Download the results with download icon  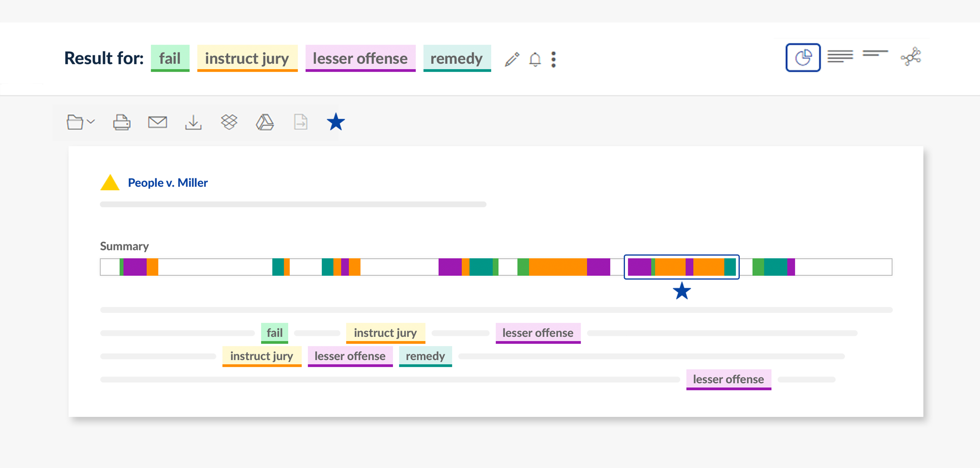coord(193,122)
